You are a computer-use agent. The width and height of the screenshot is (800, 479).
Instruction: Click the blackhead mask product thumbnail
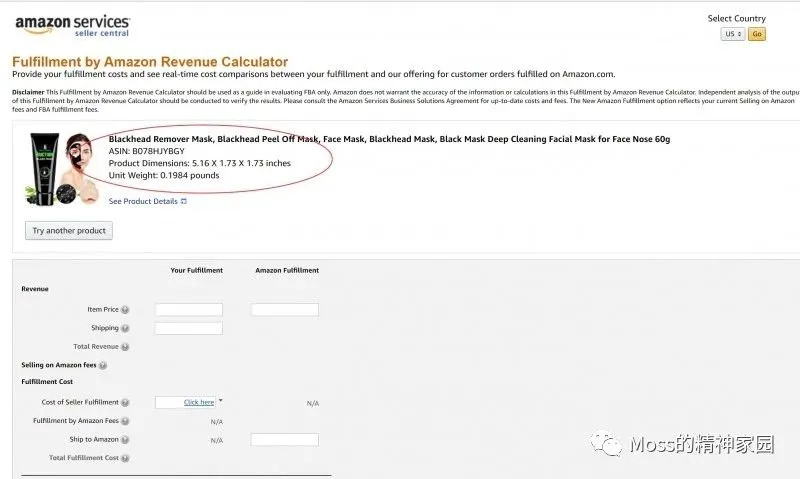[x=62, y=168]
